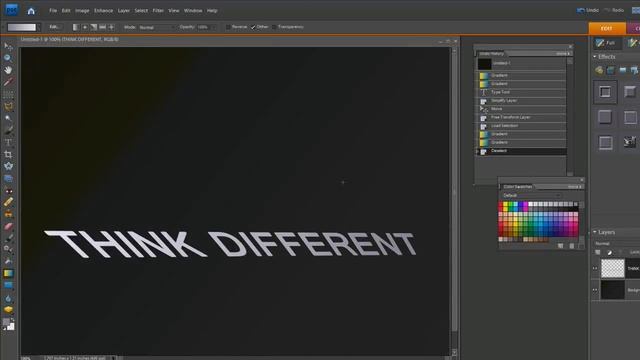
Task: Uncheck the Dither checkbox
Action: click(x=253, y=27)
